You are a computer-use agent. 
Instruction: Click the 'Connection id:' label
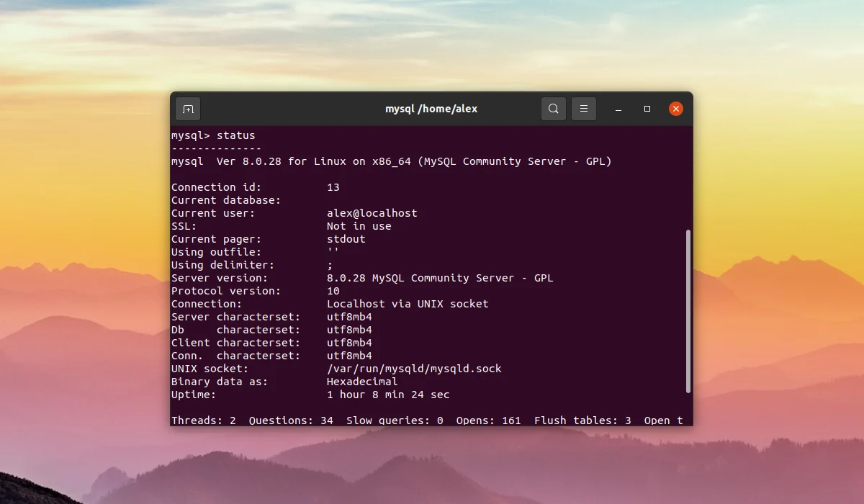coord(216,187)
